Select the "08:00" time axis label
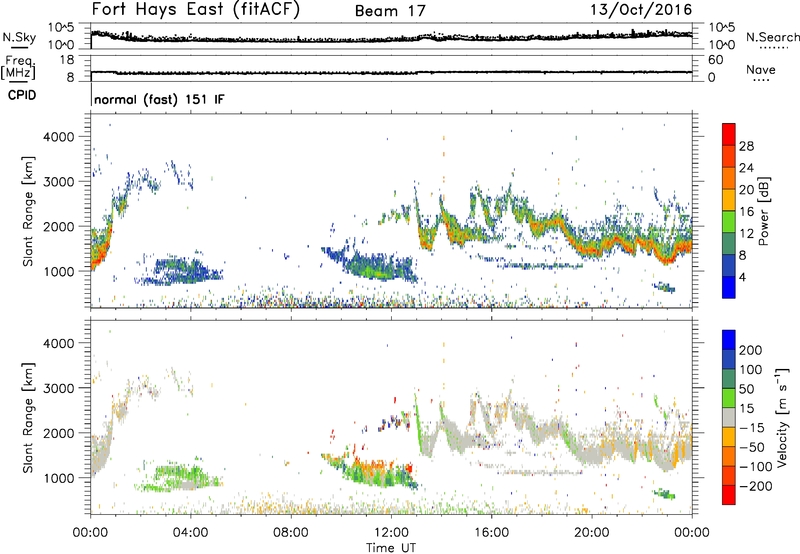Viewport: 800px width, 554px height. [291, 533]
